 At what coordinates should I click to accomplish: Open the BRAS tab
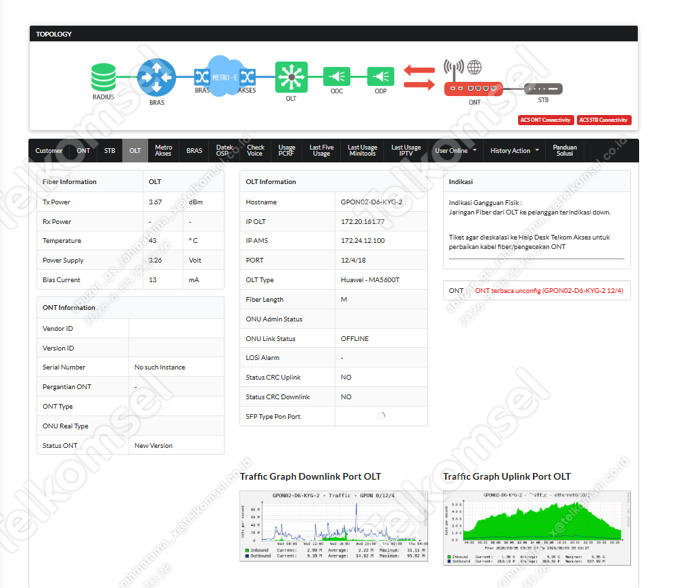tap(194, 150)
